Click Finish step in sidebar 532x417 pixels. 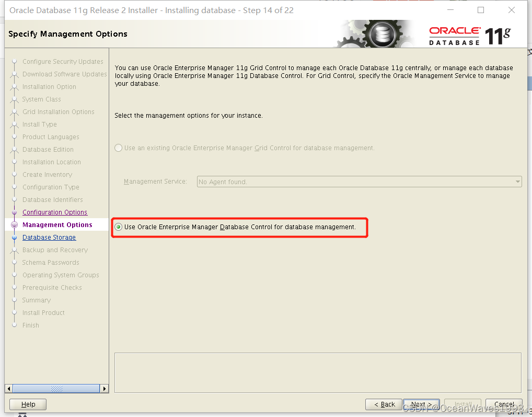pyautogui.click(x=30, y=325)
